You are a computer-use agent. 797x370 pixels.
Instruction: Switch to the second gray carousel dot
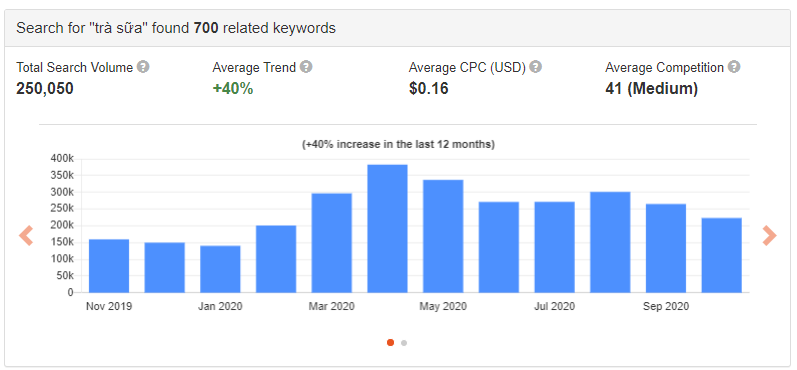coord(404,343)
